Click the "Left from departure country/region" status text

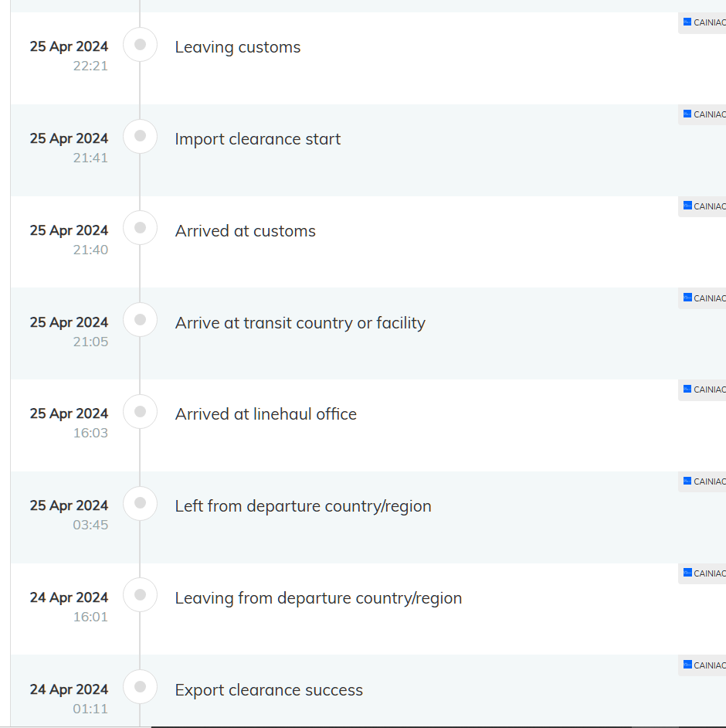[x=303, y=506]
